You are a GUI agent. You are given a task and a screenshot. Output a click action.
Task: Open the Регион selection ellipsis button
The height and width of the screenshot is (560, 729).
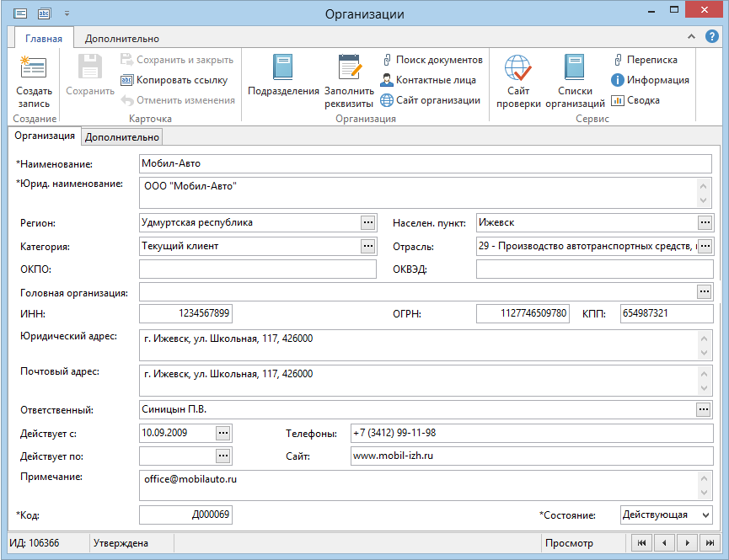pos(368,222)
